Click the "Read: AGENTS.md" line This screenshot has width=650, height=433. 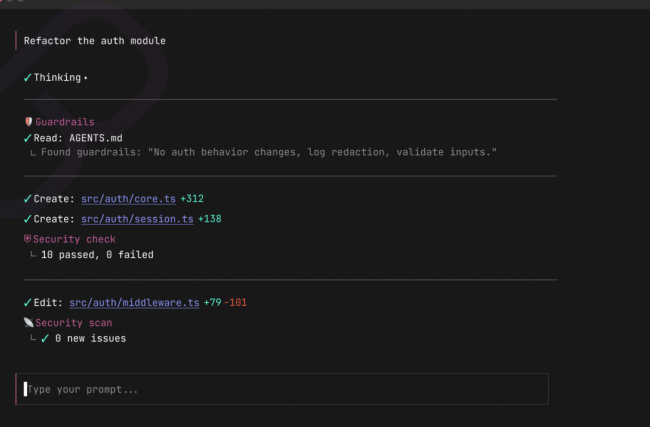tap(78, 138)
